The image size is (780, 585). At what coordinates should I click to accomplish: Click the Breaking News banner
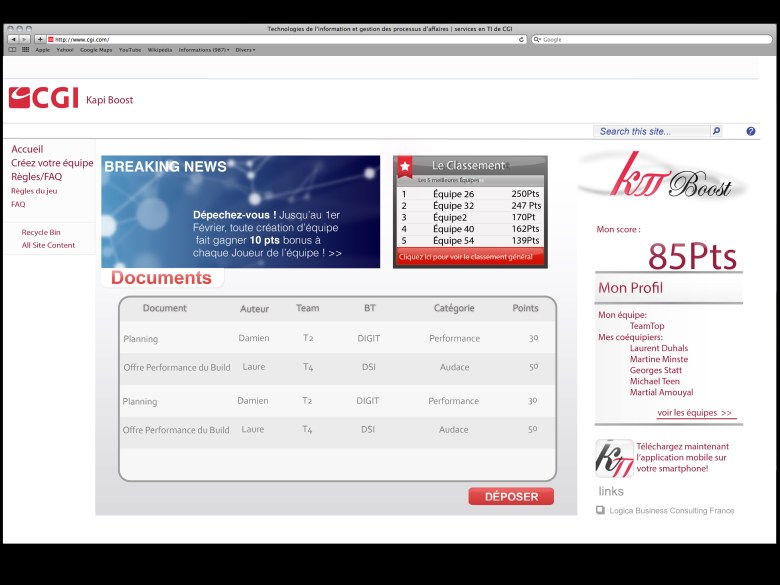240,211
